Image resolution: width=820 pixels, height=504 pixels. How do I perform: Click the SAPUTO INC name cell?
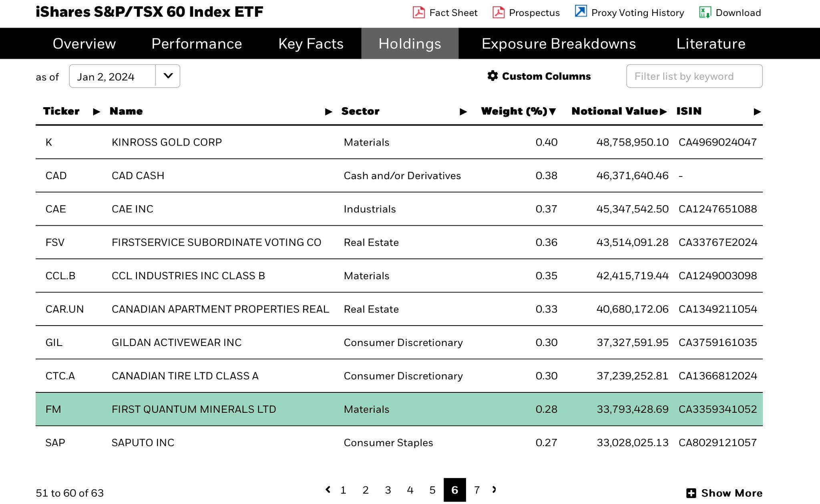click(x=143, y=443)
